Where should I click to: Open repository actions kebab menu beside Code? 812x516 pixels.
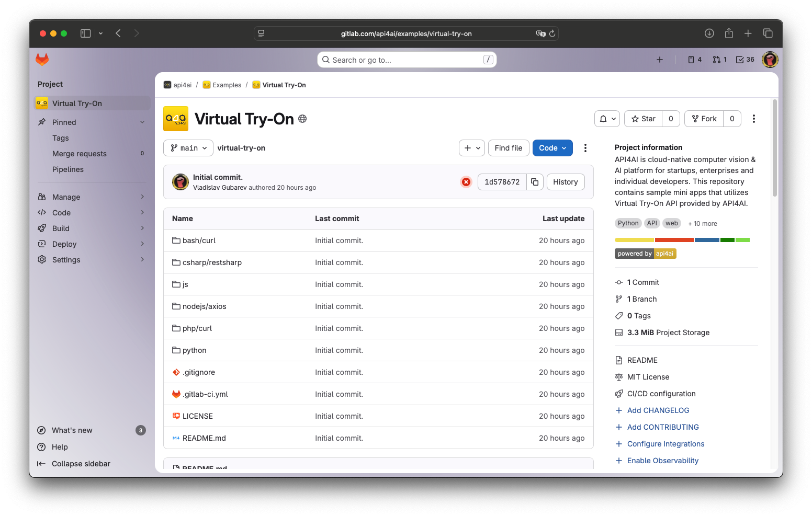click(x=585, y=148)
